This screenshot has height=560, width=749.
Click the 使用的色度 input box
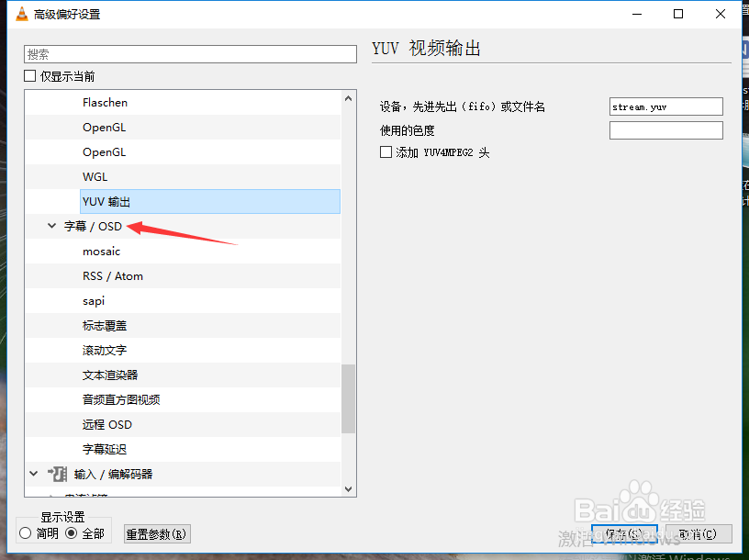click(x=665, y=129)
